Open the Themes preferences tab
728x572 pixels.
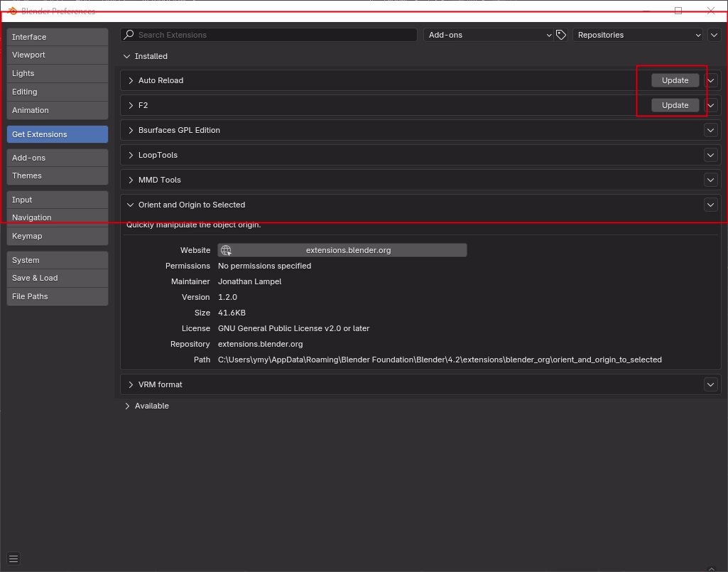[58, 176]
